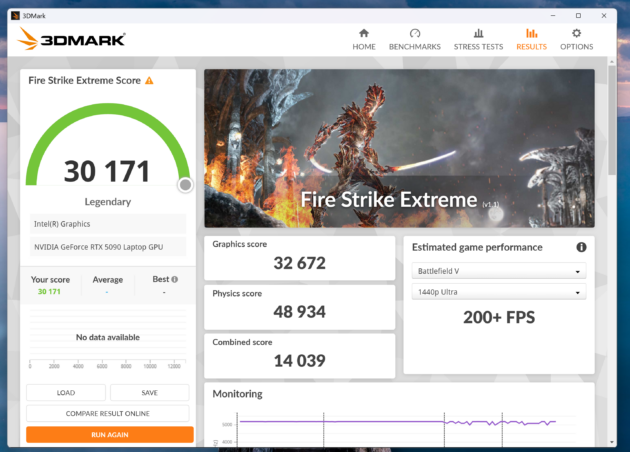Click the Fire Strike Extreme banner image
This screenshot has width=630, height=452.
(x=399, y=148)
